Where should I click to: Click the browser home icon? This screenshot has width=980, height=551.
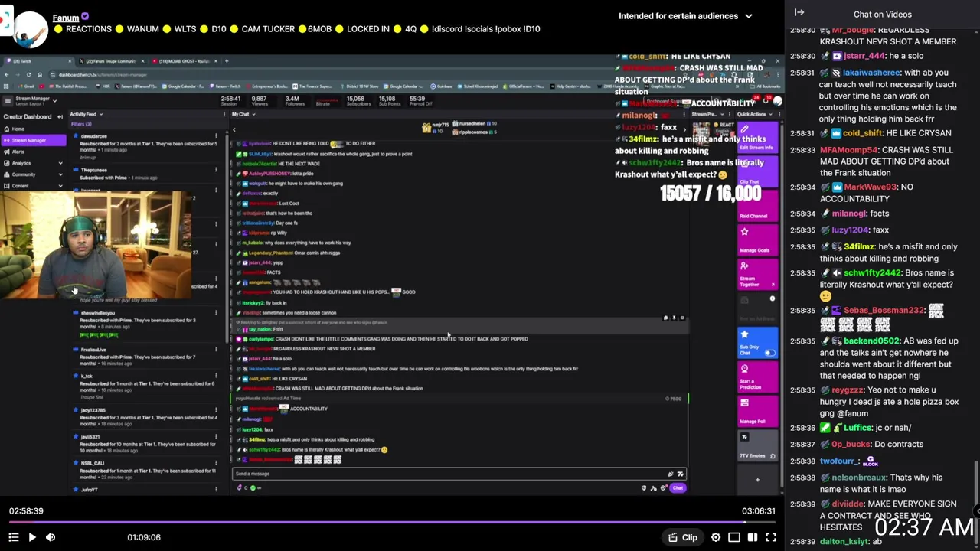click(x=40, y=74)
